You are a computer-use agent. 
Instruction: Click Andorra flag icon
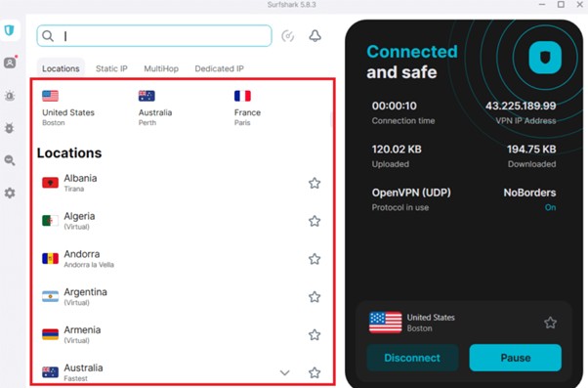pos(50,259)
